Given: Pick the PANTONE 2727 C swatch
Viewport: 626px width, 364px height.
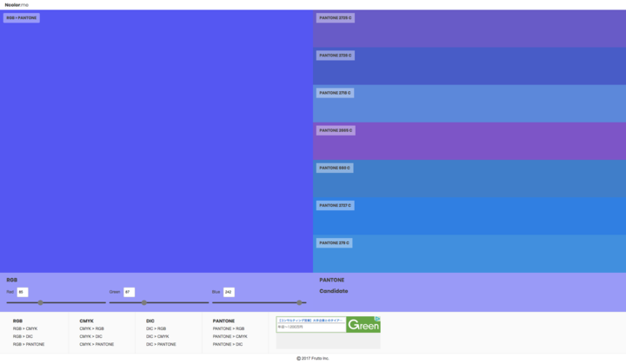Looking at the screenshot, I should click(x=469, y=215).
